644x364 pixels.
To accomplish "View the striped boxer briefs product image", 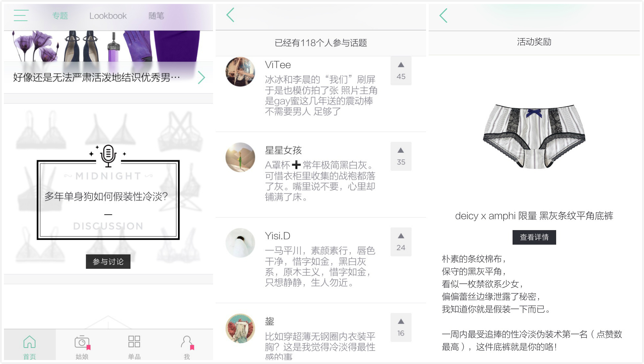I will (534, 136).
